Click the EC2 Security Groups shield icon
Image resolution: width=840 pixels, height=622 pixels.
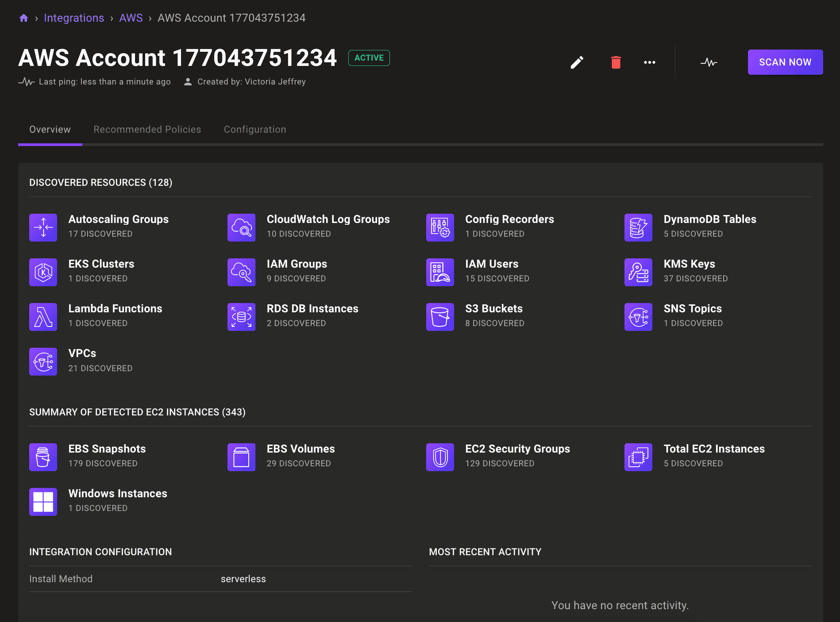(x=439, y=457)
